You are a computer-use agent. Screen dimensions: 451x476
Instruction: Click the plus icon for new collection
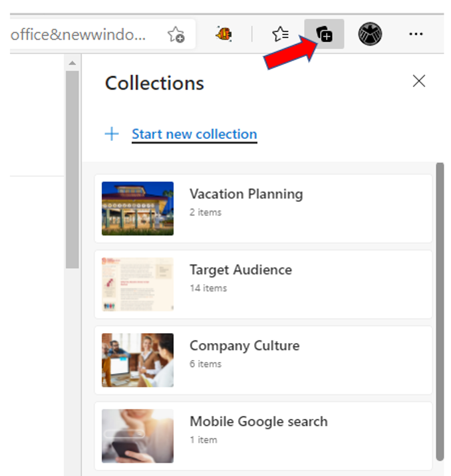coord(112,134)
